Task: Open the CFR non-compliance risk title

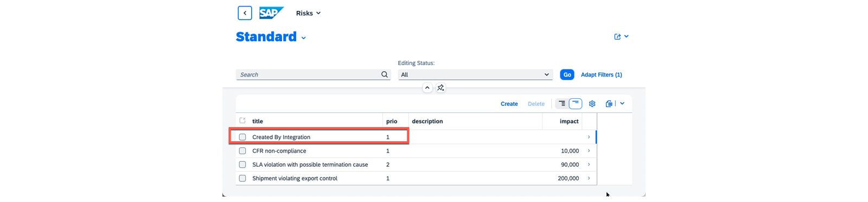Action: click(279, 151)
